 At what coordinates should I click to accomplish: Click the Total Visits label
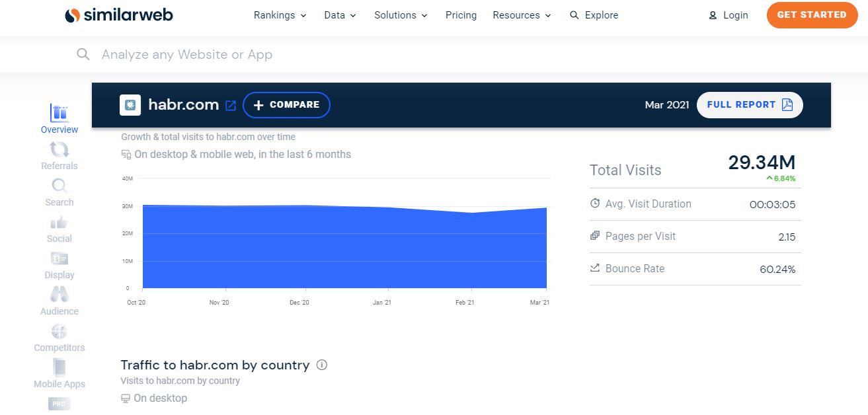pos(625,170)
